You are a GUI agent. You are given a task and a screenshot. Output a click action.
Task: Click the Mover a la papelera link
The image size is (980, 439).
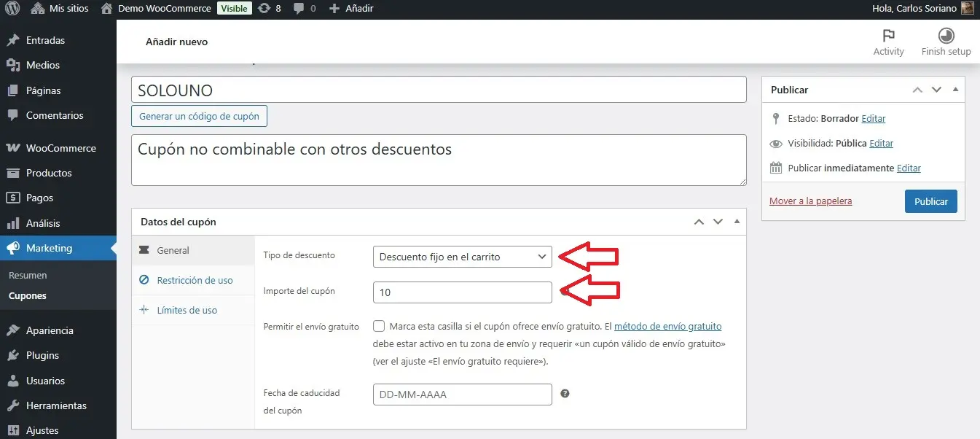click(810, 201)
